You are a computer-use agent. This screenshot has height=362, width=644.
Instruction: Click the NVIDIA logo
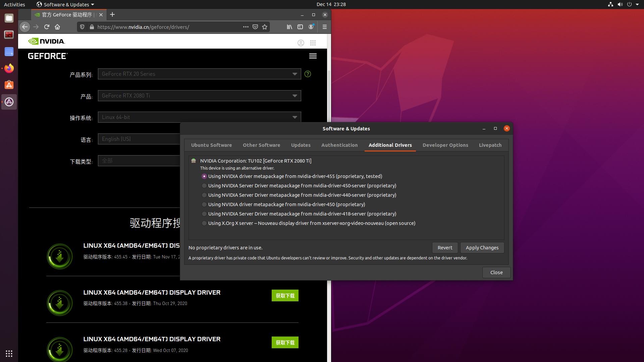coord(47,41)
